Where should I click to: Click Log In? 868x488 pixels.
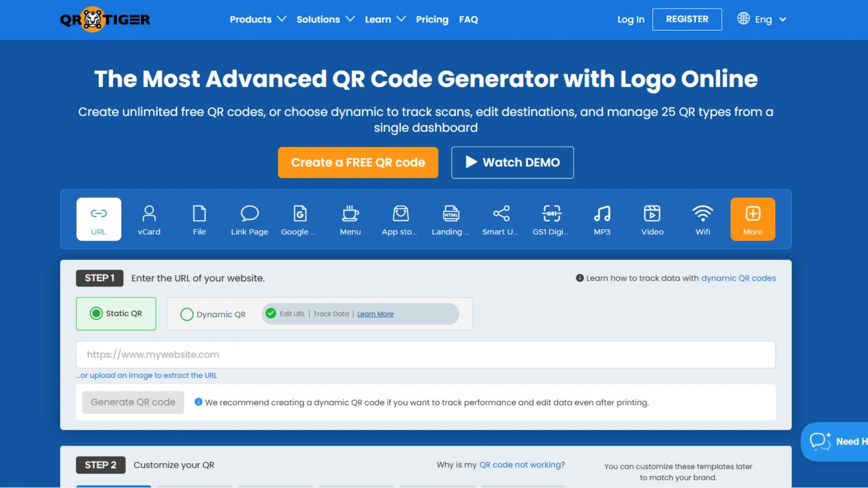(x=631, y=19)
